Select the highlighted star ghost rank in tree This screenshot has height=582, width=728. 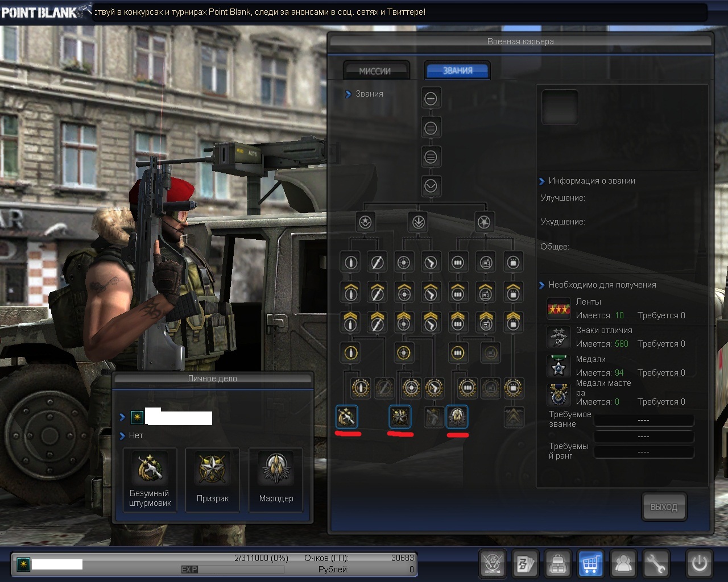click(400, 417)
